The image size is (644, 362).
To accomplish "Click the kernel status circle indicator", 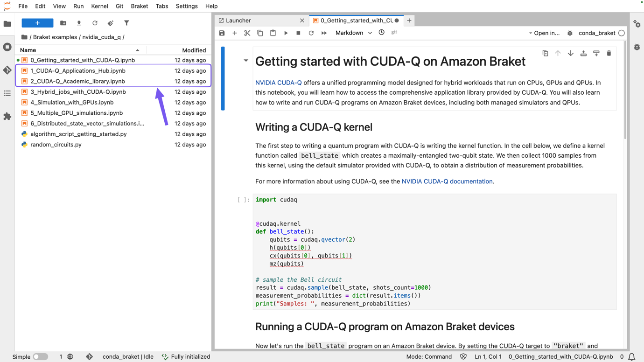I will [x=622, y=33].
